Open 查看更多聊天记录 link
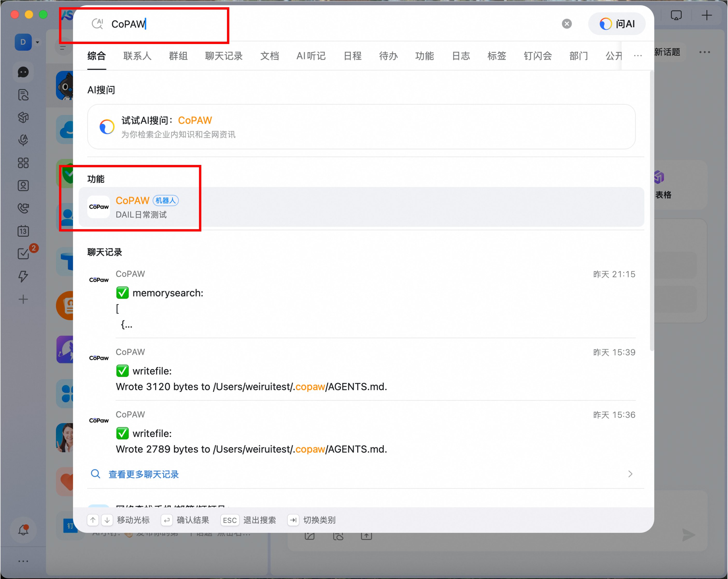The height and width of the screenshot is (579, 728). coord(144,474)
